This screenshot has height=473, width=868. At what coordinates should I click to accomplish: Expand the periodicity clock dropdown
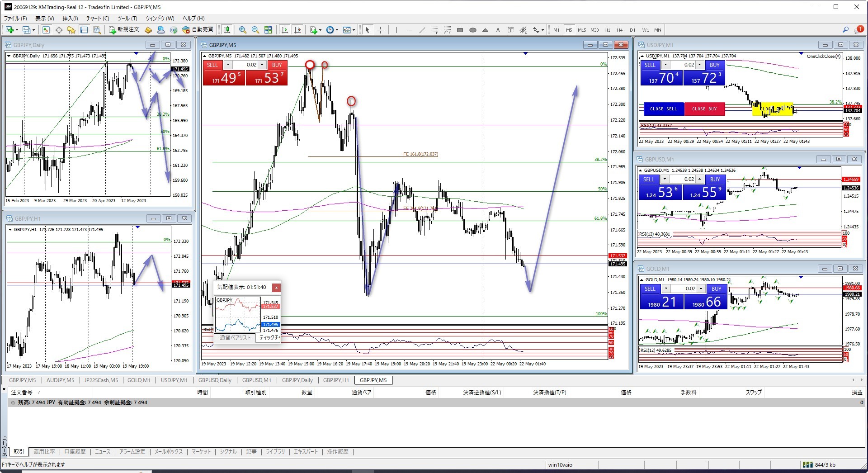point(337,30)
